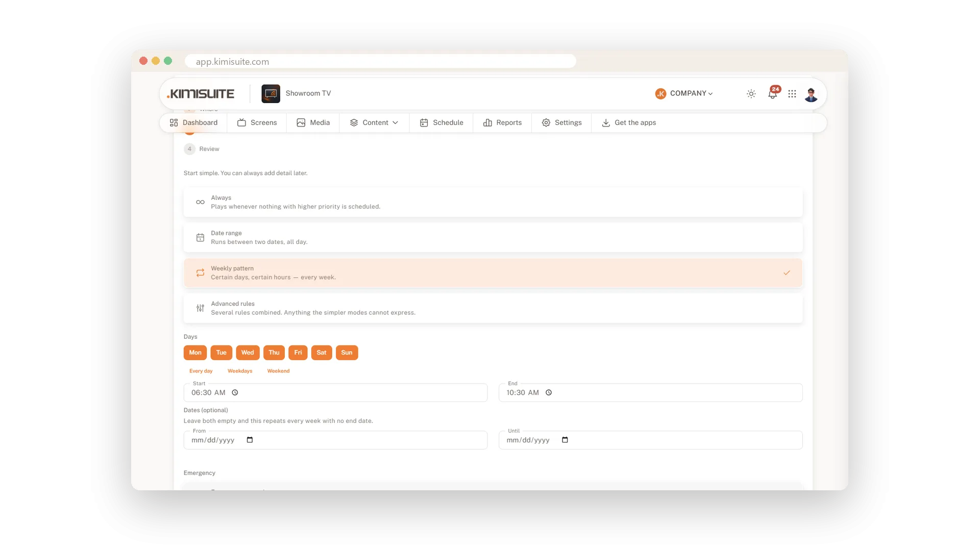Click the Start time field
Image resolution: width=980 pixels, height=551 pixels.
(x=335, y=393)
